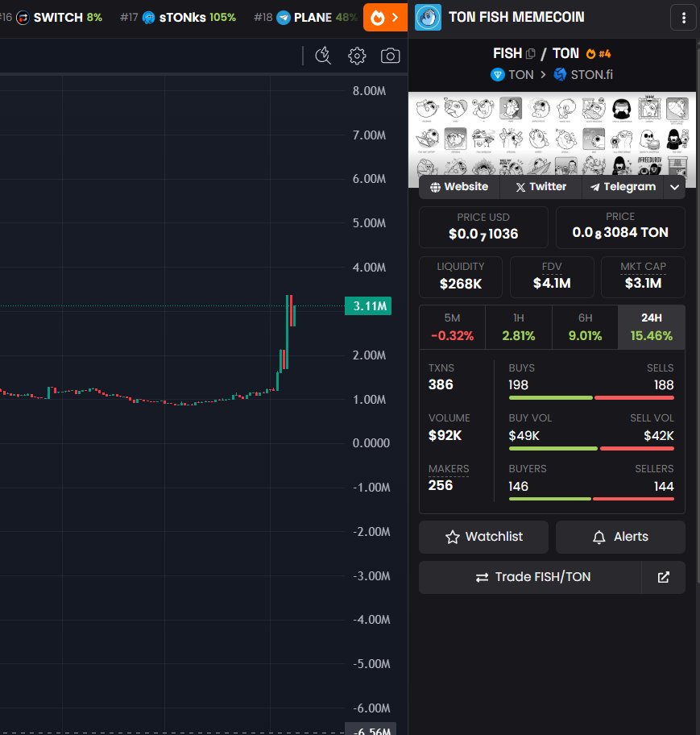The height and width of the screenshot is (735, 700).
Task: Click the 3.11M current price label
Action: (x=368, y=306)
